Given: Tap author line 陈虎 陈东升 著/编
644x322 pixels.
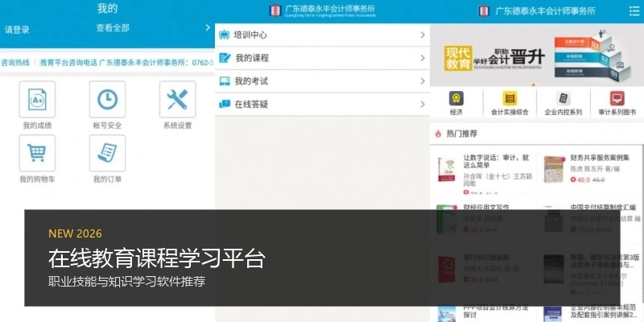Looking at the screenshot, I should coord(595,169).
